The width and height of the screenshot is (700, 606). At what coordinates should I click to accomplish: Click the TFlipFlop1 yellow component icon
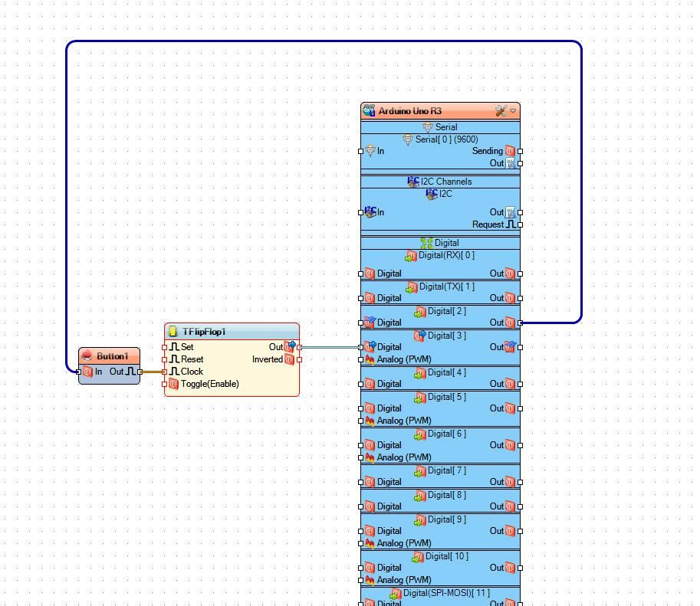173,331
